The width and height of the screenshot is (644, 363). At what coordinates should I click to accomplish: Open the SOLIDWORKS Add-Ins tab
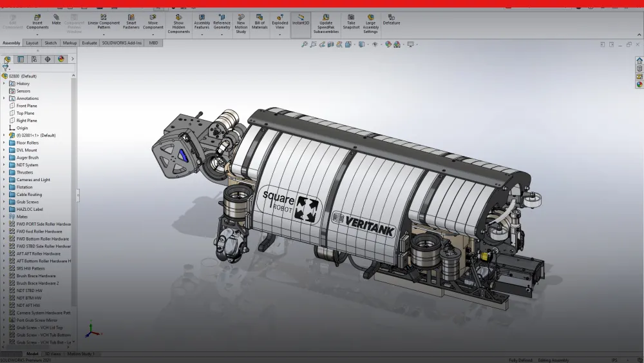click(122, 43)
